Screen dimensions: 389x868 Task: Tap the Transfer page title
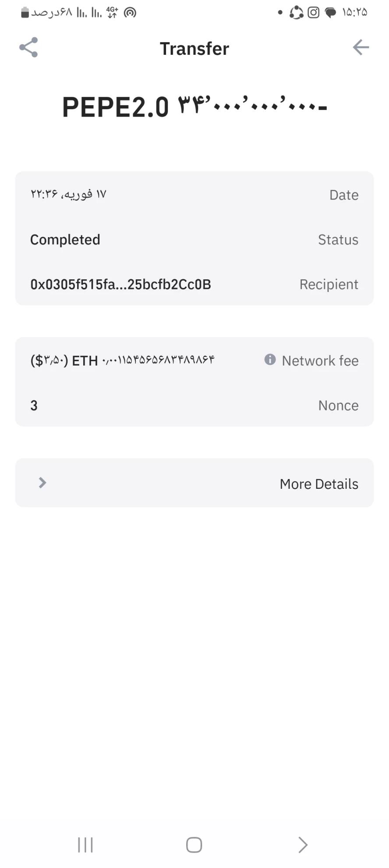[194, 49]
